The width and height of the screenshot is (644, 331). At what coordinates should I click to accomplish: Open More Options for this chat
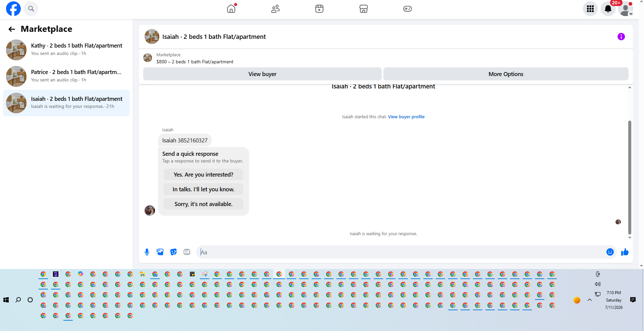[506, 74]
